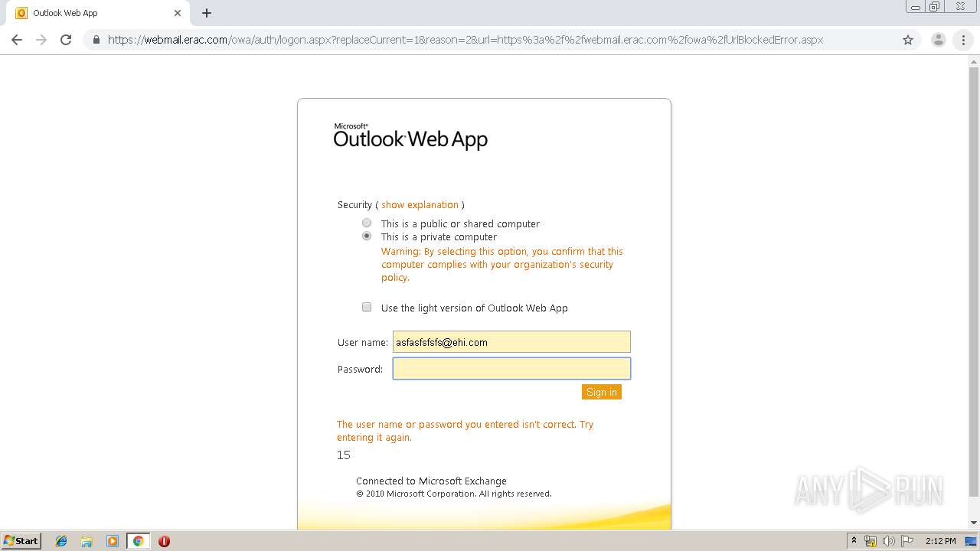The image size is (980, 551).
Task: Open media player taskbar icon
Action: tap(113, 541)
